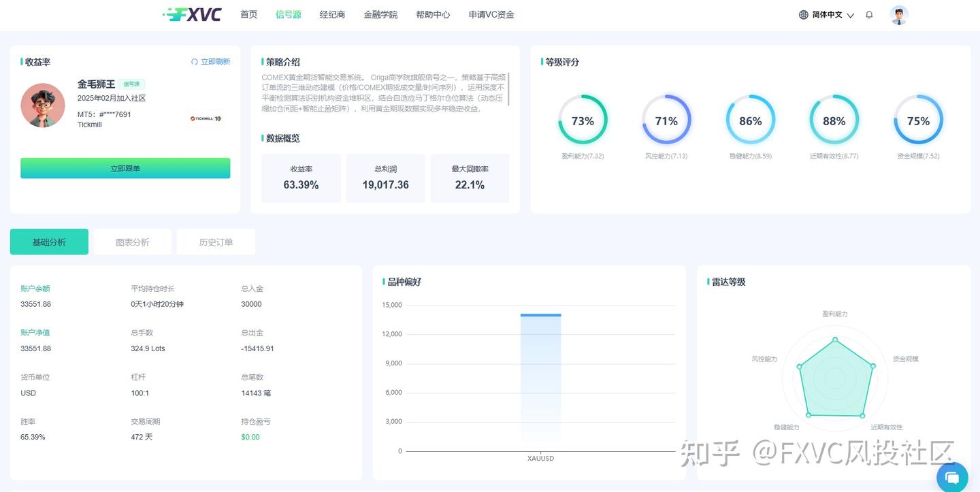Click the XAUUSD axis label
This screenshot has width=980, height=492.
pos(541,459)
